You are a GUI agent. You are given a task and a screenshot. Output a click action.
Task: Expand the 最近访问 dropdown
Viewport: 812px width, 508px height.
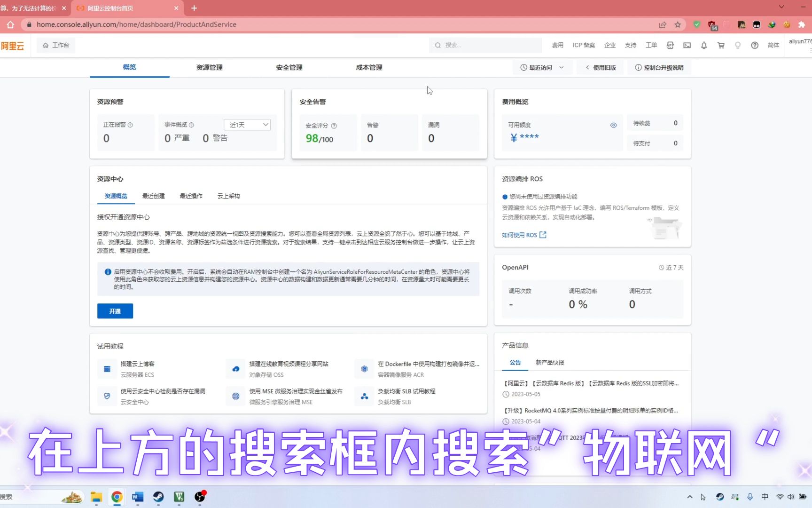point(542,67)
